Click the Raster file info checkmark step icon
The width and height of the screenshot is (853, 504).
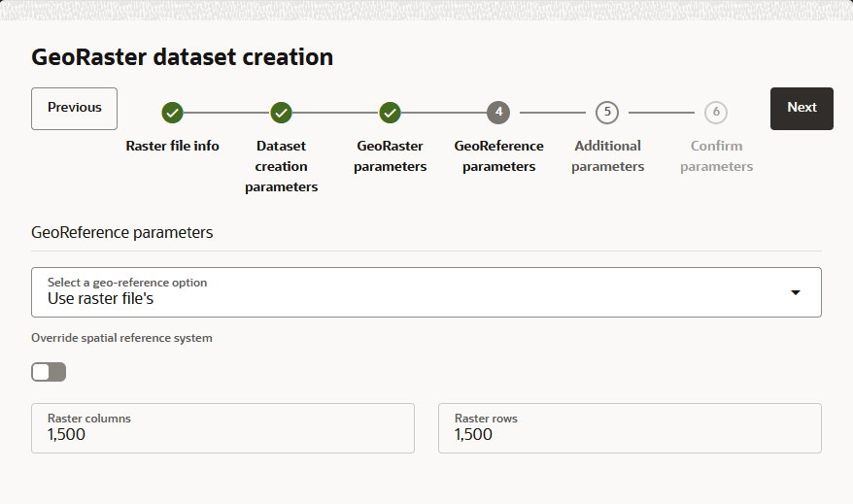coord(173,113)
